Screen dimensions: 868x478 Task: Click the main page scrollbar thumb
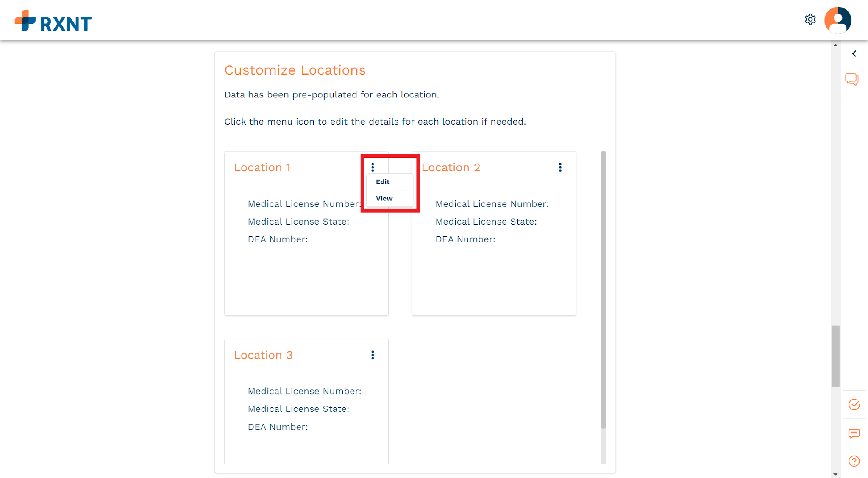(835, 356)
